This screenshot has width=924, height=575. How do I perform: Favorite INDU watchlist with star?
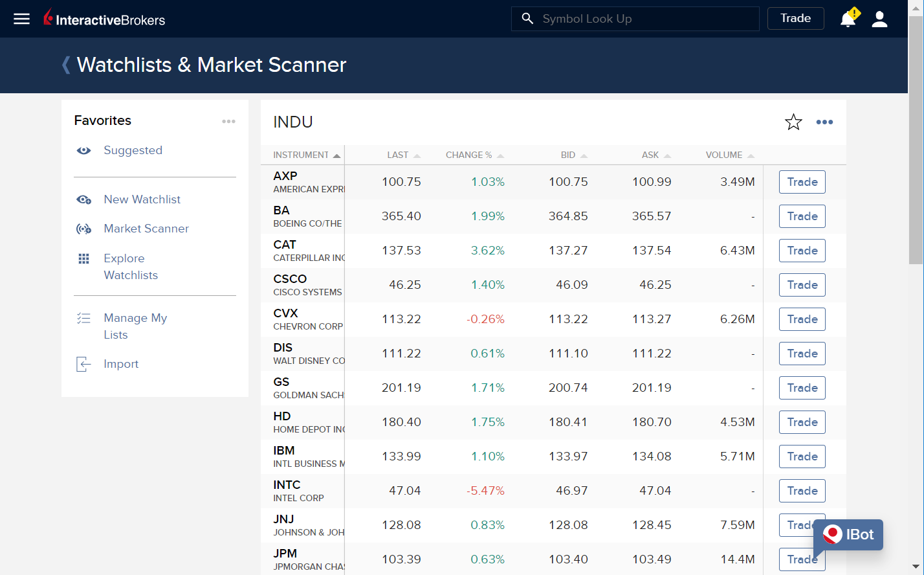(793, 122)
